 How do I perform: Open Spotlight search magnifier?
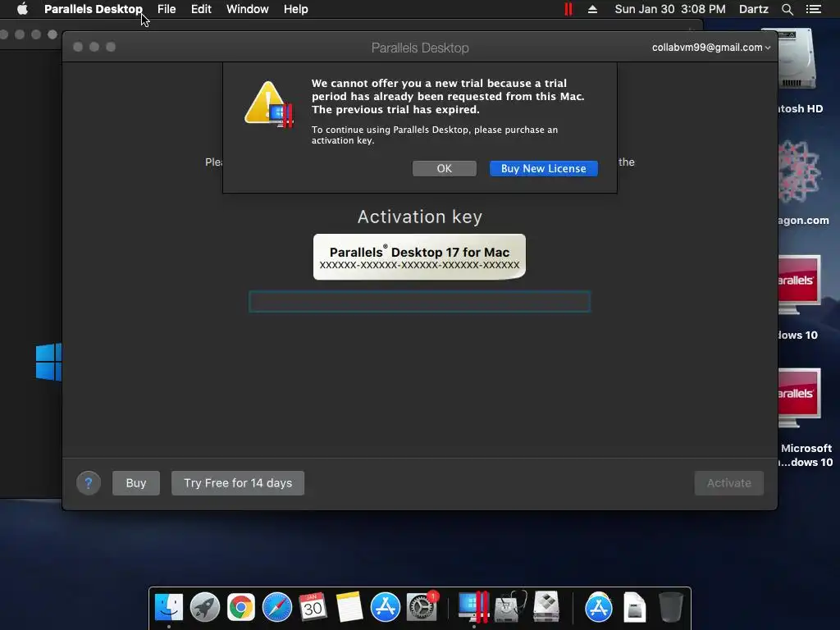pyautogui.click(x=787, y=9)
